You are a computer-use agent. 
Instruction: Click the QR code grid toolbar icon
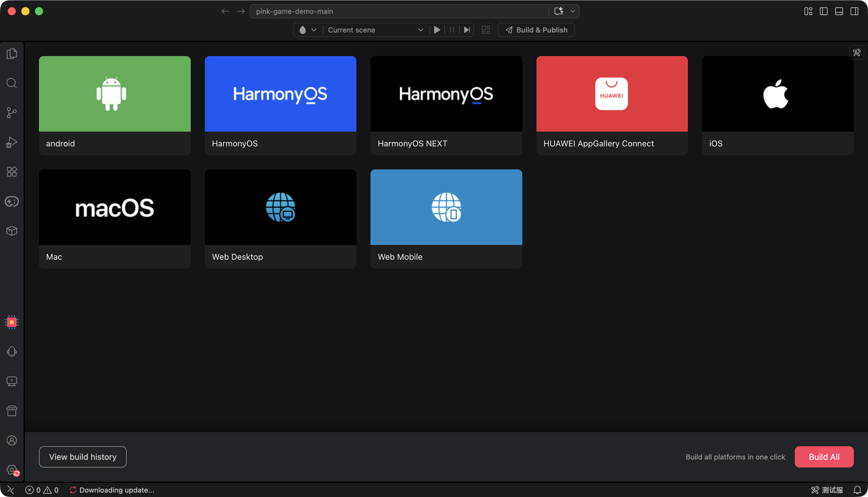tap(486, 30)
